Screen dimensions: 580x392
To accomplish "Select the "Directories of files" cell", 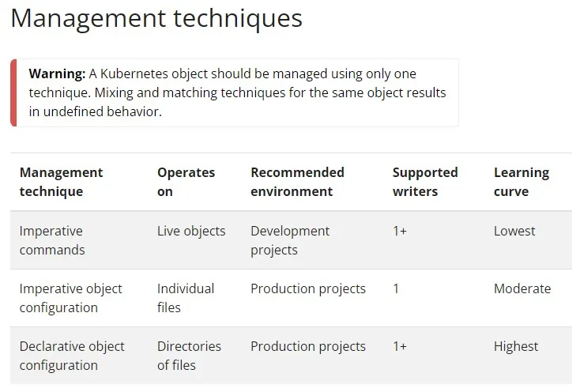I will 189,356.
